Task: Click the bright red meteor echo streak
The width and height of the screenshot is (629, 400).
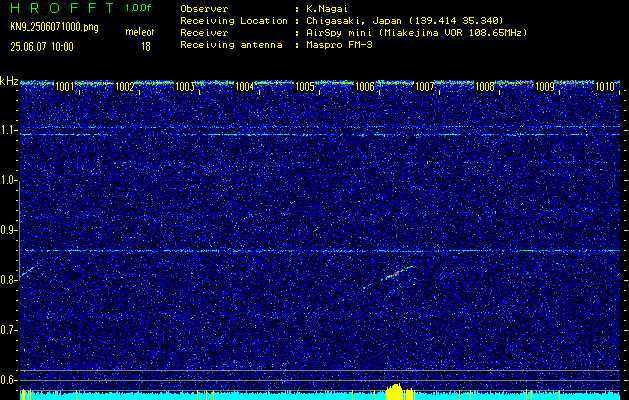Action: pos(399,272)
